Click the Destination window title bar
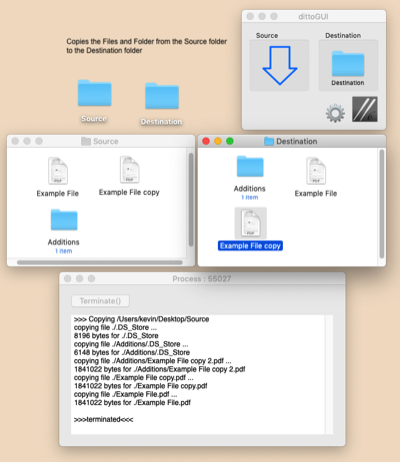Viewport: 400px width, 462px height. (x=292, y=141)
